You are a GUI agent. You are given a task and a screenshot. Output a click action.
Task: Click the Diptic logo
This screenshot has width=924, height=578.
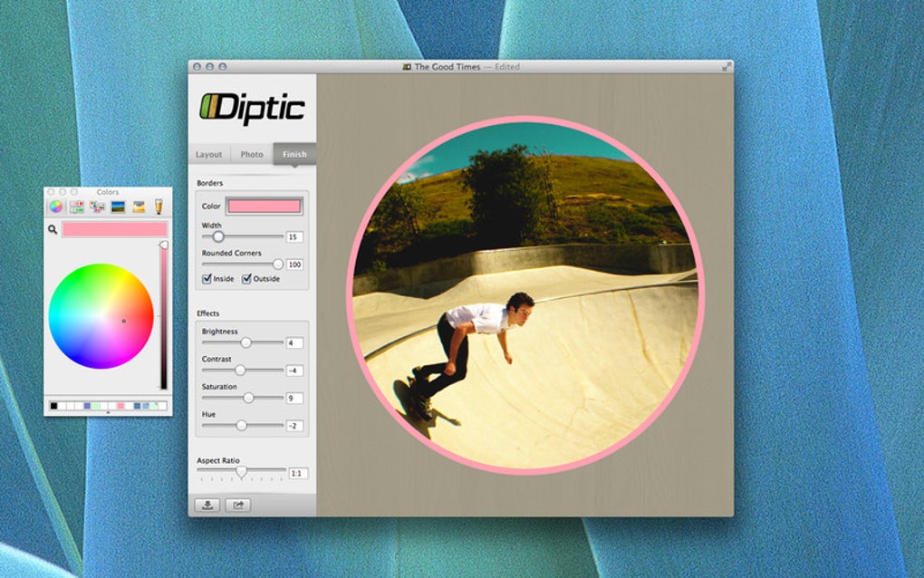252,108
